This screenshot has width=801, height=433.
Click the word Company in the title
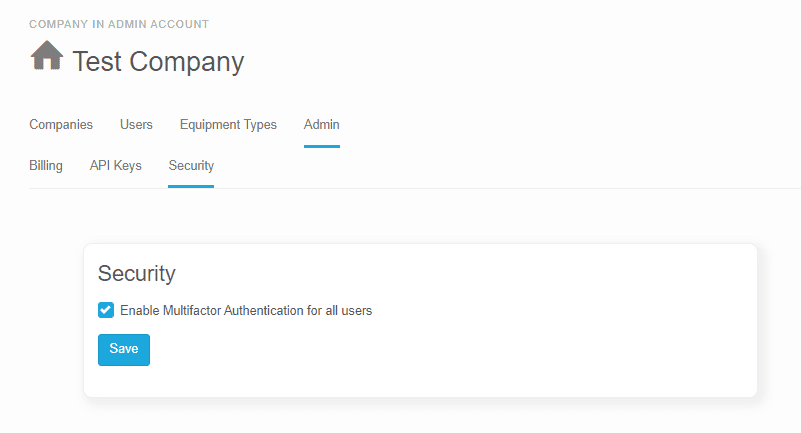pyautogui.click(x=186, y=62)
